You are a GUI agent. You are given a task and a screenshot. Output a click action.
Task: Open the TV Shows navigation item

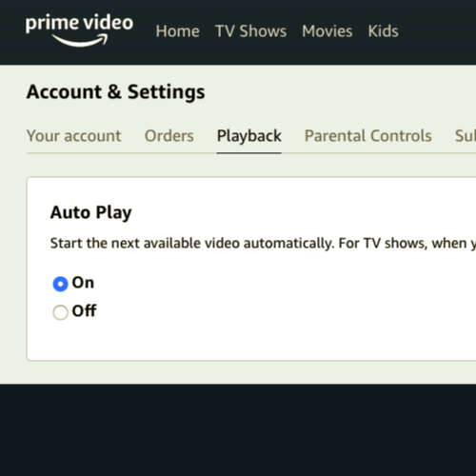[x=250, y=31]
